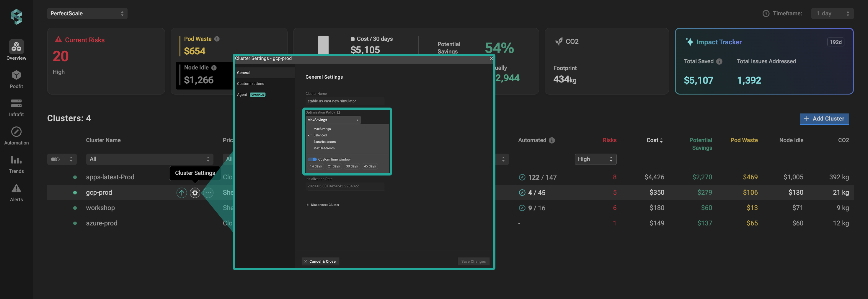Click the Pod Waste column header

[x=744, y=140]
